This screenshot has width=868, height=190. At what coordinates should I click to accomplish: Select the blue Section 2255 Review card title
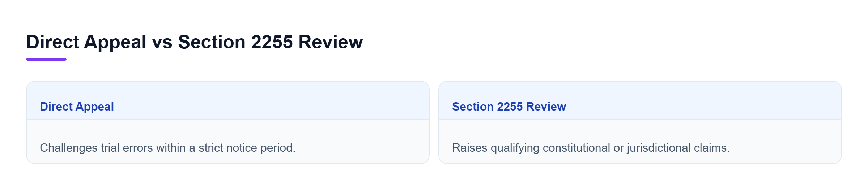point(509,107)
